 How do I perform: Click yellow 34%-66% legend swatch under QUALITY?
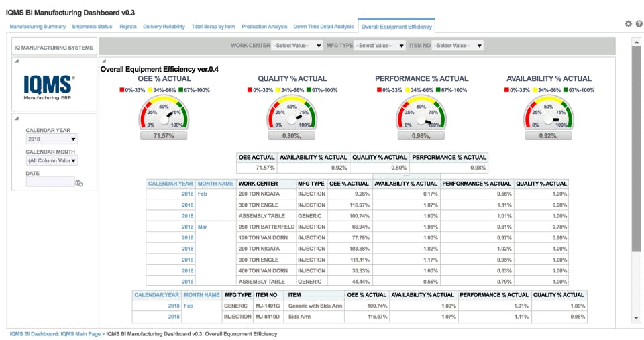[278, 90]
